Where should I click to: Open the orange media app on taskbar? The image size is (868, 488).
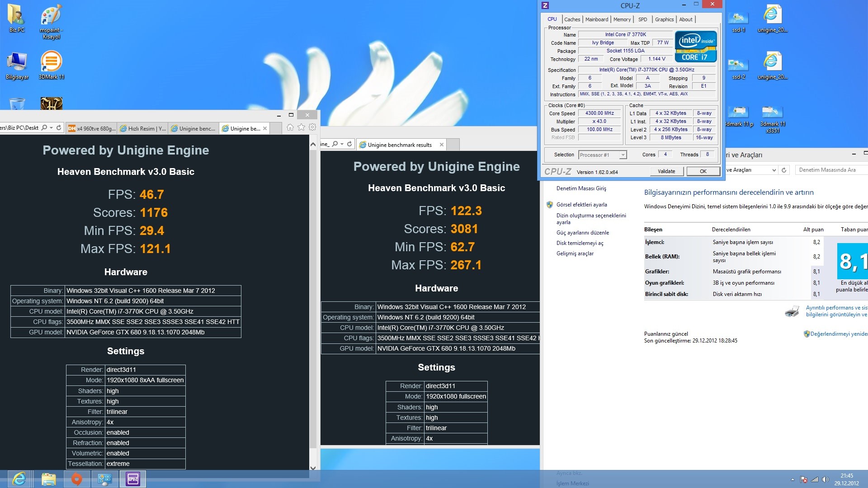click(77, 479)
